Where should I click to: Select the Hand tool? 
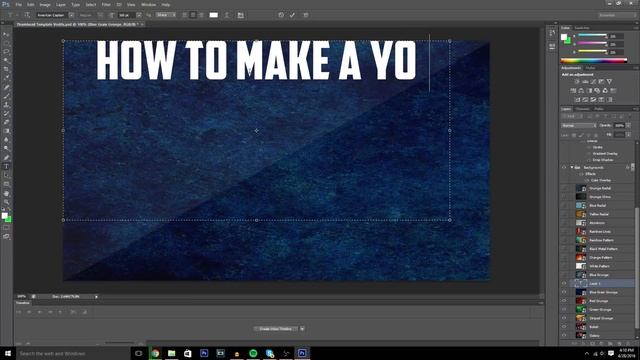point(6,193)
